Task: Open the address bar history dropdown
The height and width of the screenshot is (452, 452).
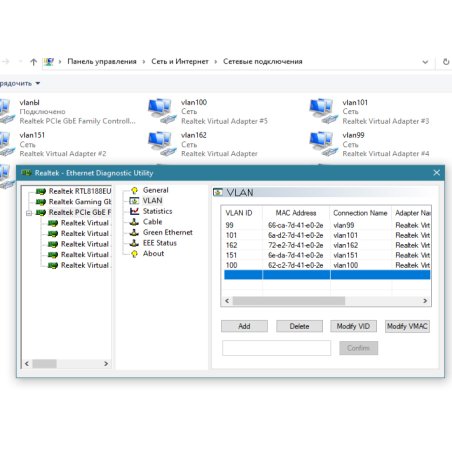Action: click(425, 62)
